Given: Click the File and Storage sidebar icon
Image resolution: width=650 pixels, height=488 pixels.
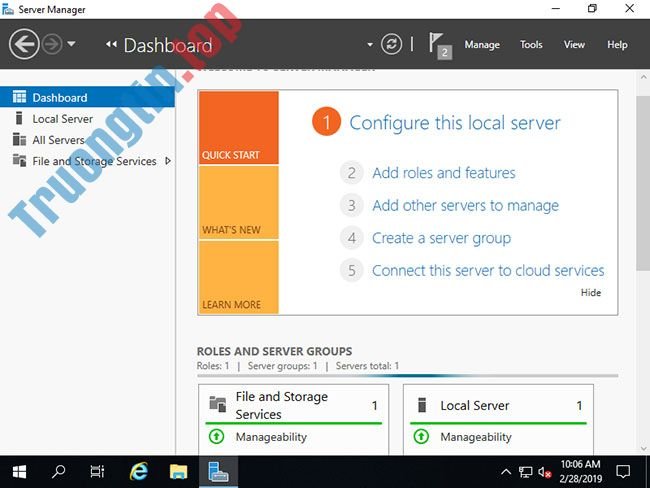Looking at the screenshot, I should tap(19, 160).
